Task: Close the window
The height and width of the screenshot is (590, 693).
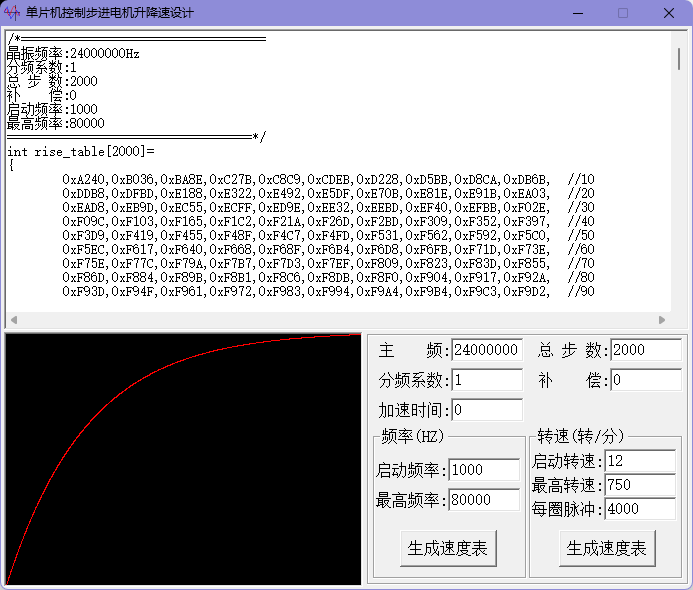Action: 669,13
